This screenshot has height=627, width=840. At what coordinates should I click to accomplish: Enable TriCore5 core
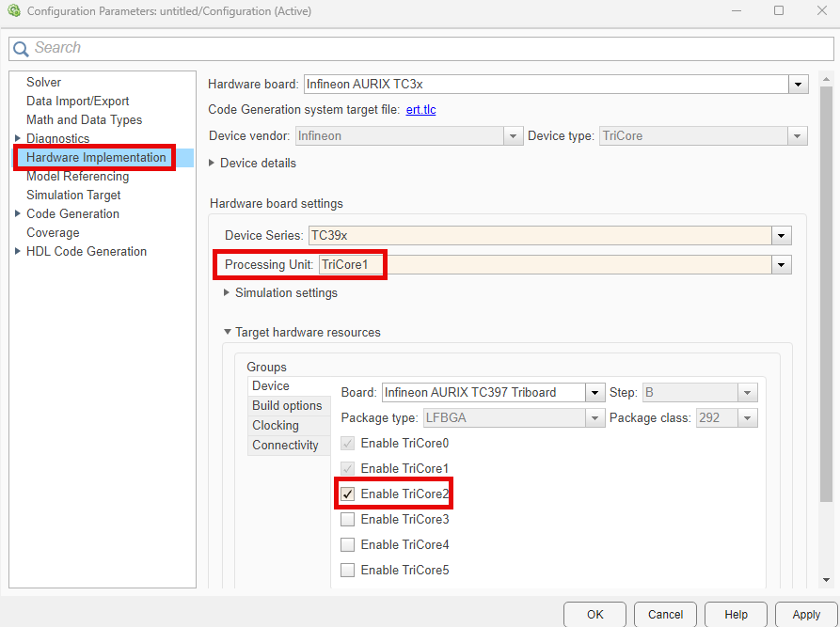(348, 569)
